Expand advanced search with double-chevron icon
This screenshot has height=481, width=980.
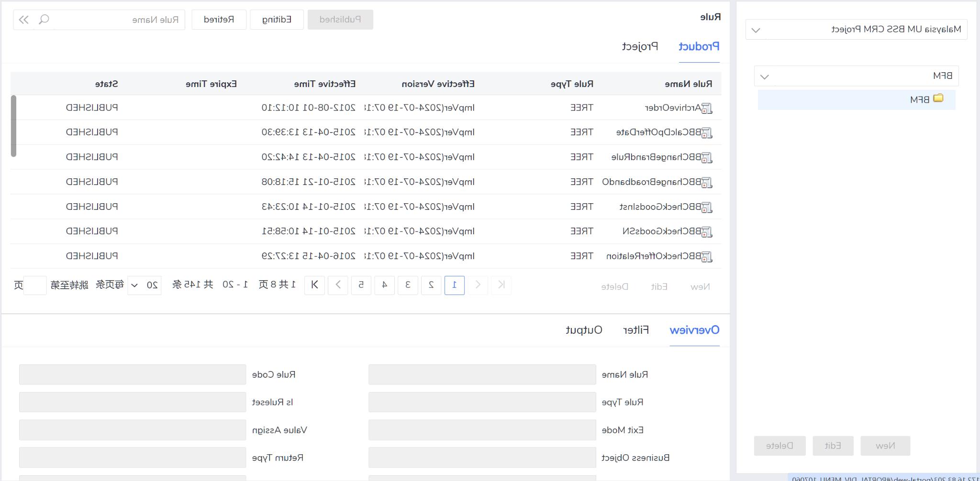[x=23, y=20]
